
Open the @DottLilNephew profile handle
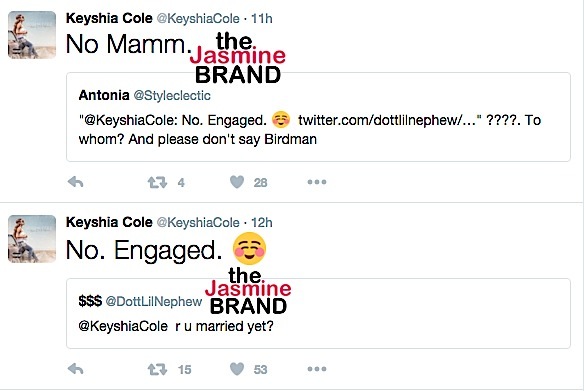click(154, 301)
